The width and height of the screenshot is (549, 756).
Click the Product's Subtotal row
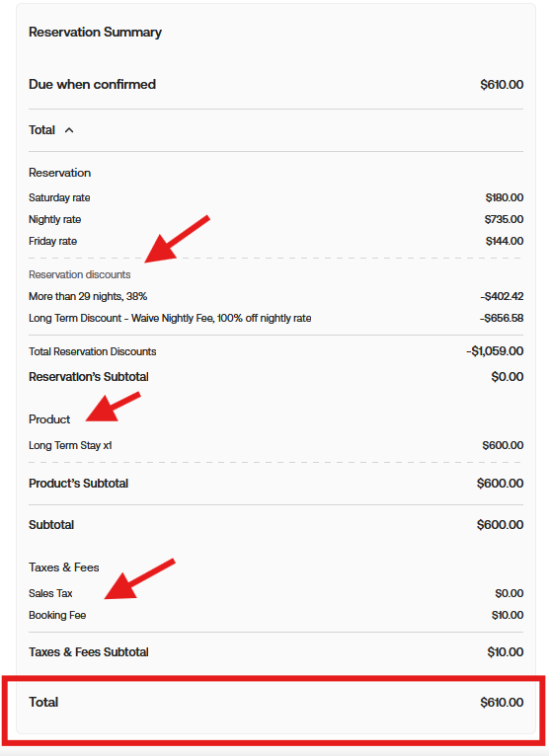pyautogui.click(x=275, y=484)
